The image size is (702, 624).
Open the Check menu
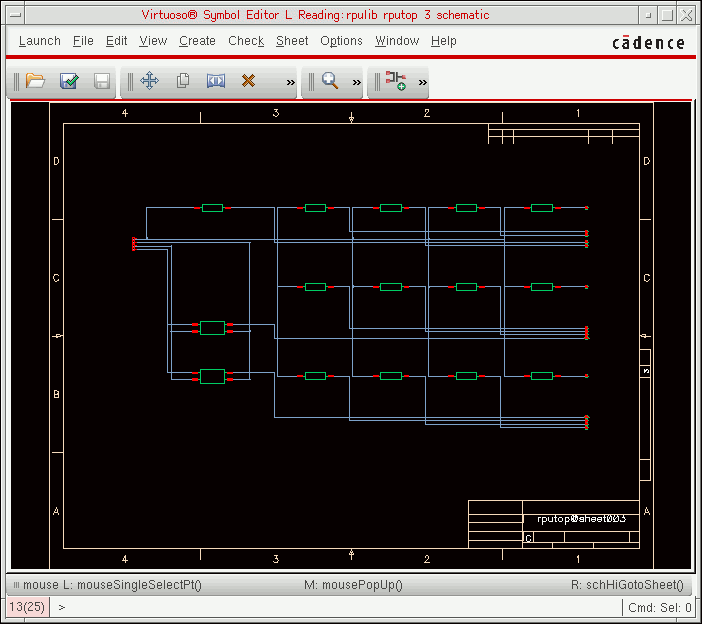246,41
